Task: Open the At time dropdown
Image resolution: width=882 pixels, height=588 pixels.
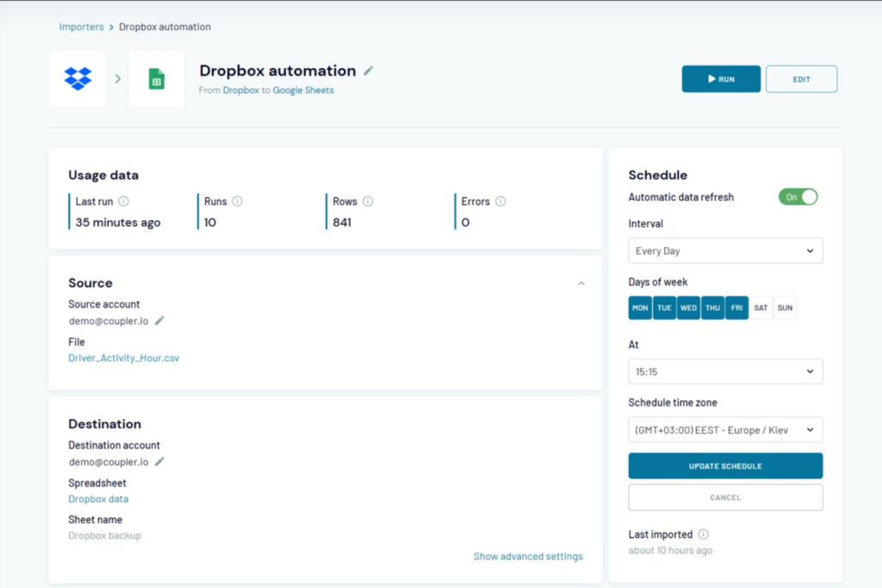Action: tap(725, 371)
